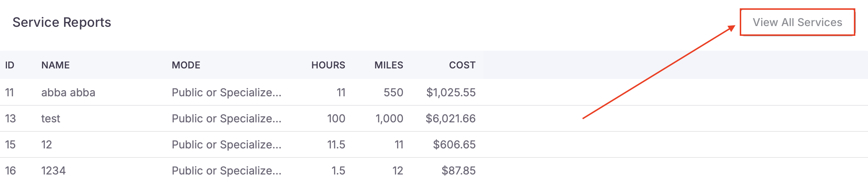Click the name cell of row ID 15
868x181 pixels.
click(x=47, y=145)
